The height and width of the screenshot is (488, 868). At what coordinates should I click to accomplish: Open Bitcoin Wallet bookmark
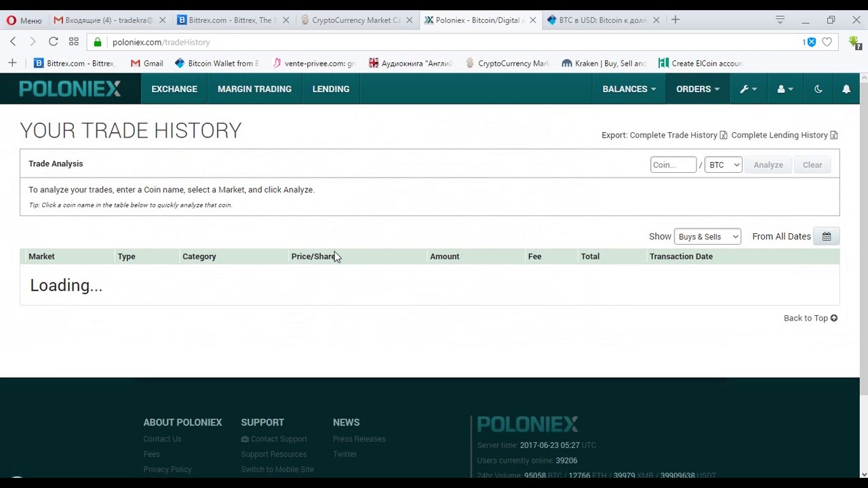[x=216, y=63]
